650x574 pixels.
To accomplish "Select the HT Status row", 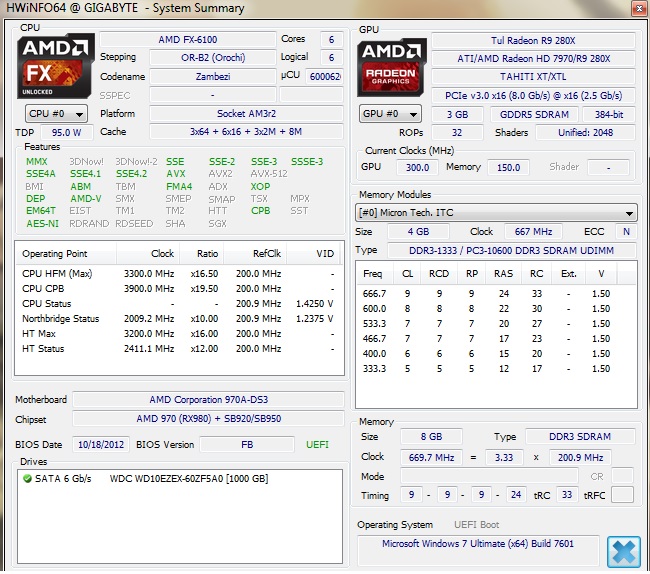I will point(178,349).
